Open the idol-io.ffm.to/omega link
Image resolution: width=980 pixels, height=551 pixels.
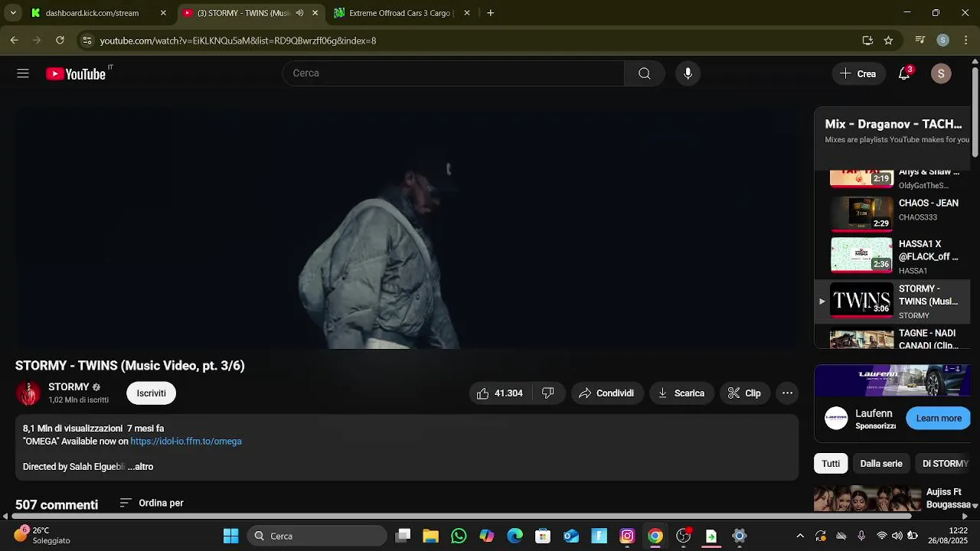186,442
